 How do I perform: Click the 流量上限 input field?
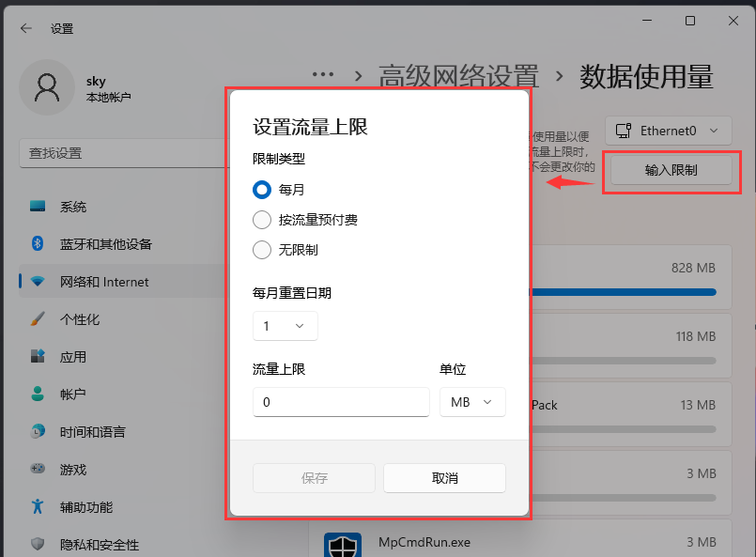pos(341,402)
